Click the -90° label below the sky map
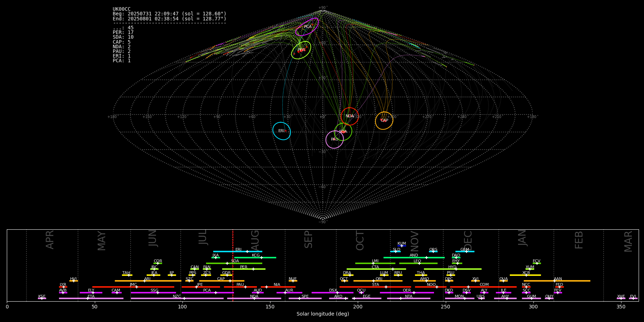 click(323, 222)
